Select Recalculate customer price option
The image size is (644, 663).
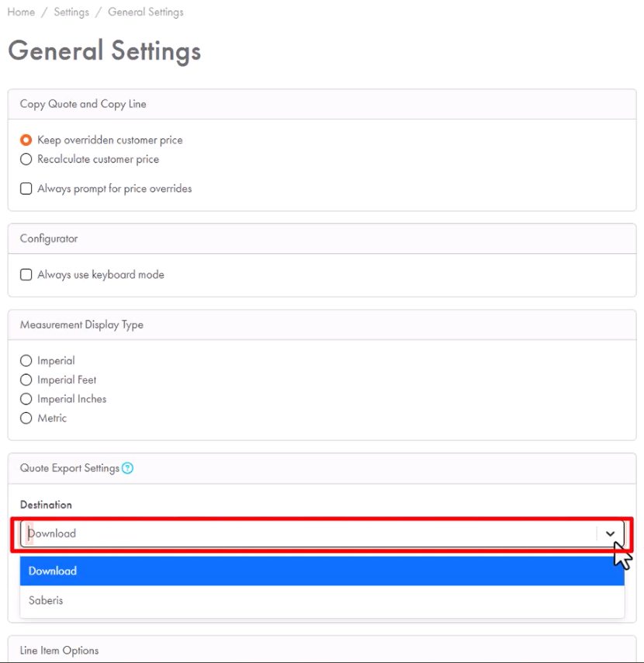(26, 159)
